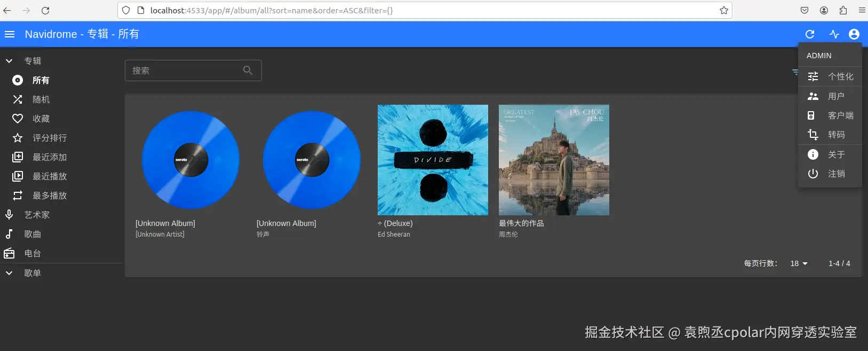Open [Unknown Album] cover by 铃声

(x=312, y=160)
